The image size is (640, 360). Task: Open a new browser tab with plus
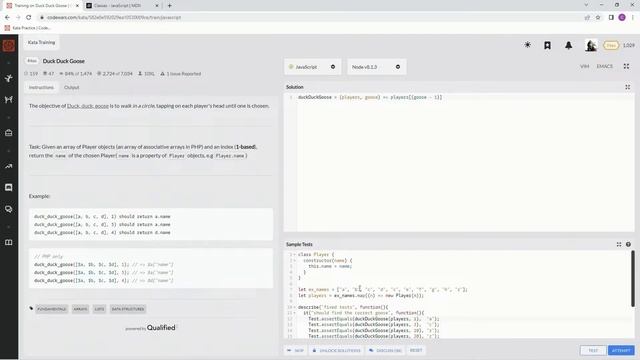tap(169, 6)
